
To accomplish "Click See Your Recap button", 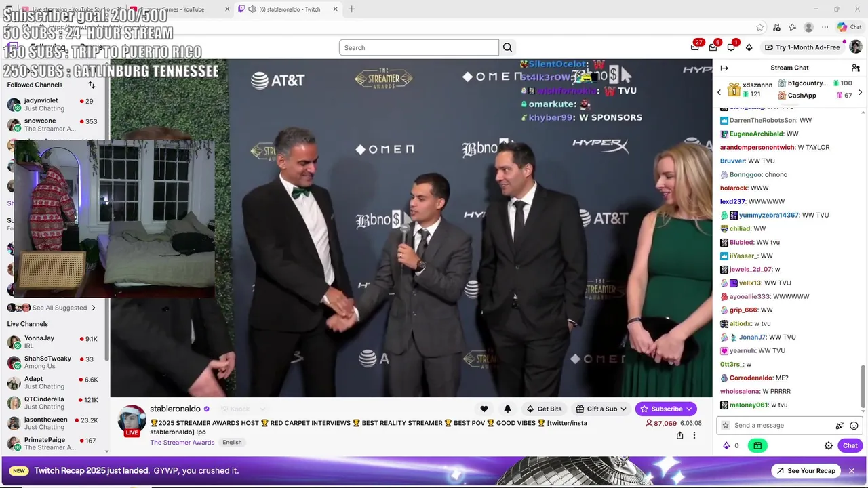I will point(805,470).
